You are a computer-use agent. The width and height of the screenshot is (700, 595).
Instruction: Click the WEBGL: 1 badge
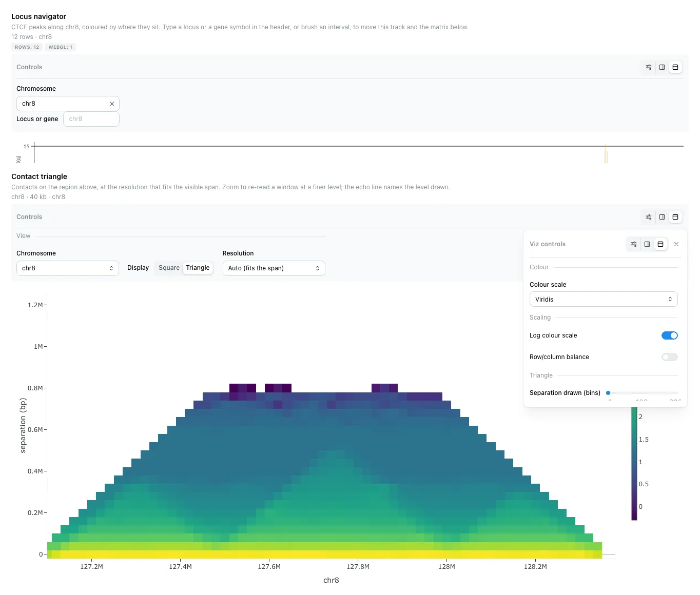61,47
